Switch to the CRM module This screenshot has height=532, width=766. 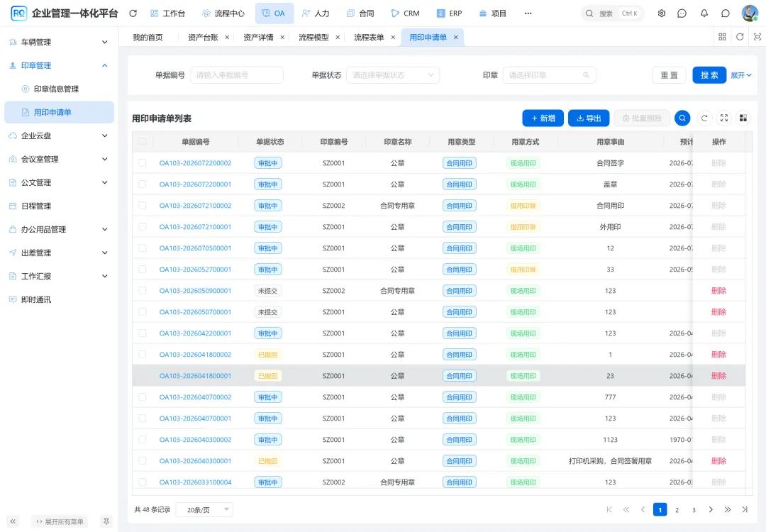(x=406, y=13)
